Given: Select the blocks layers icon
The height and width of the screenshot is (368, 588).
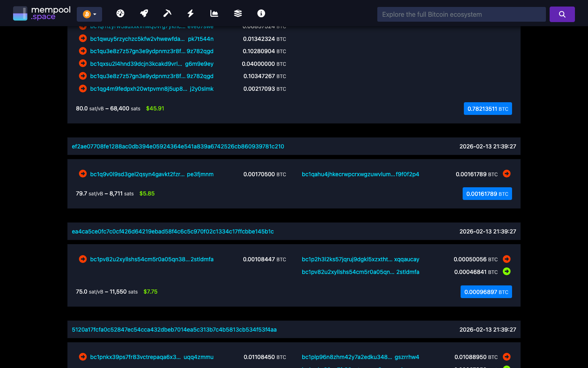Looking at the screenshot, I should [237, 13].
